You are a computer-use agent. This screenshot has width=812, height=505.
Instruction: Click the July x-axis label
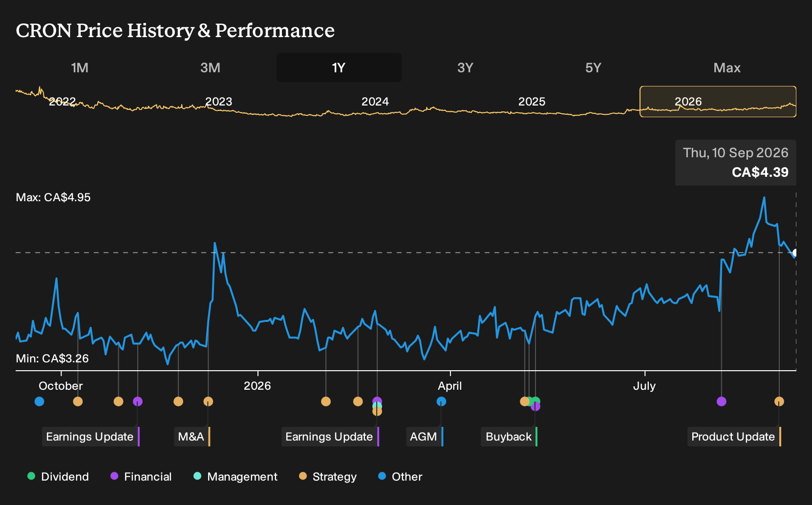644,386
